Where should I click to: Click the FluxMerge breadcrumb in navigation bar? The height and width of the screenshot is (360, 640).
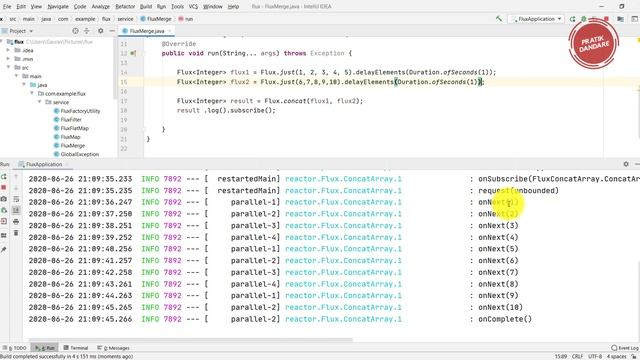pyautogui.click(x=156, y=19)
